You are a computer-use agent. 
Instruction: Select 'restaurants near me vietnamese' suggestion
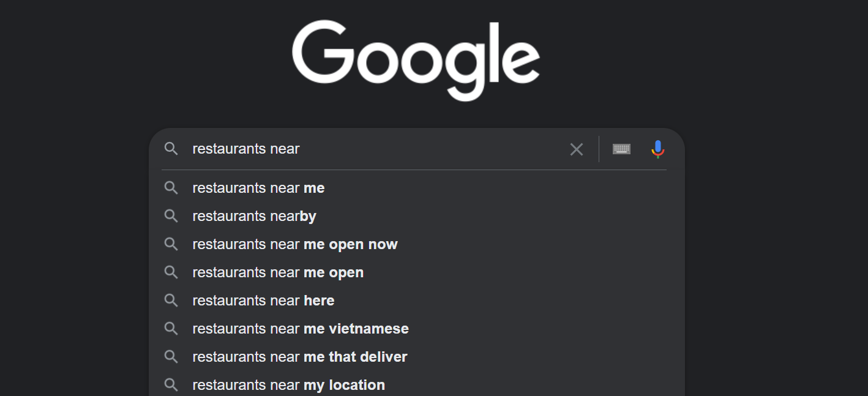(x=301, y=329)
